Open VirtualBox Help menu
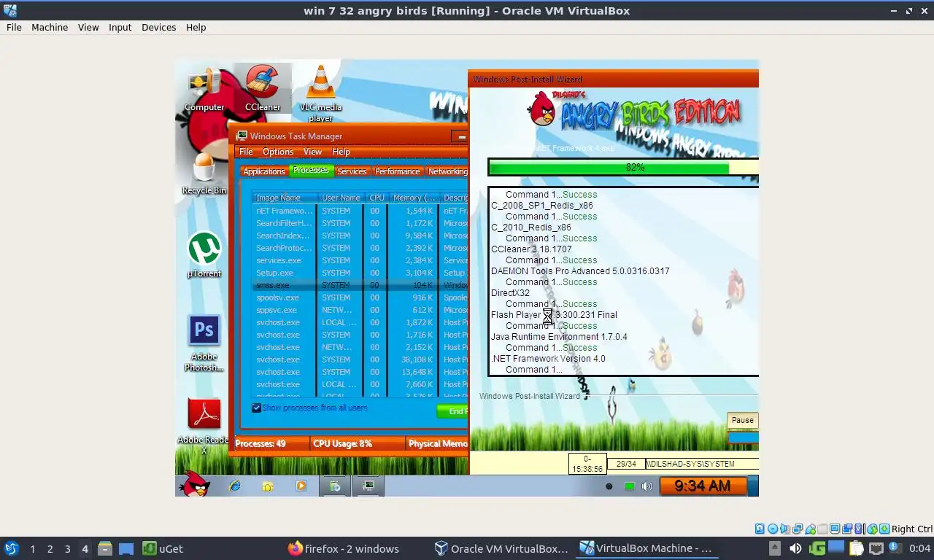This screenshot has width=934, height=560. point(196,27)
